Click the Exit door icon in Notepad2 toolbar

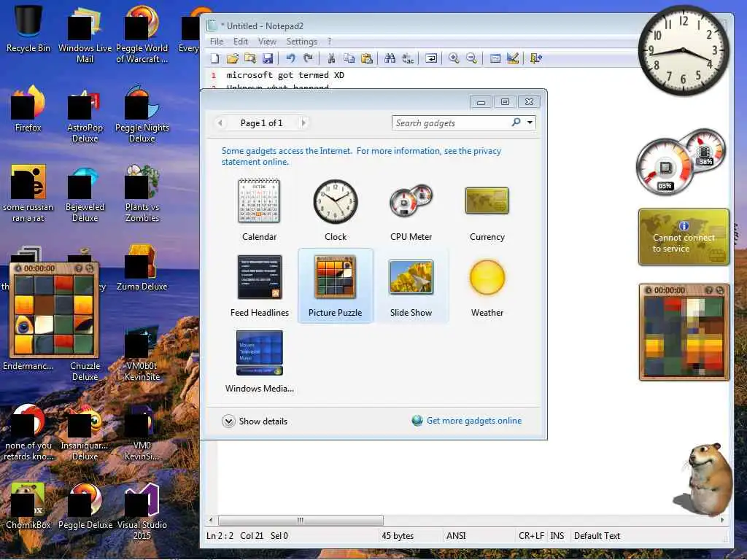536,58
